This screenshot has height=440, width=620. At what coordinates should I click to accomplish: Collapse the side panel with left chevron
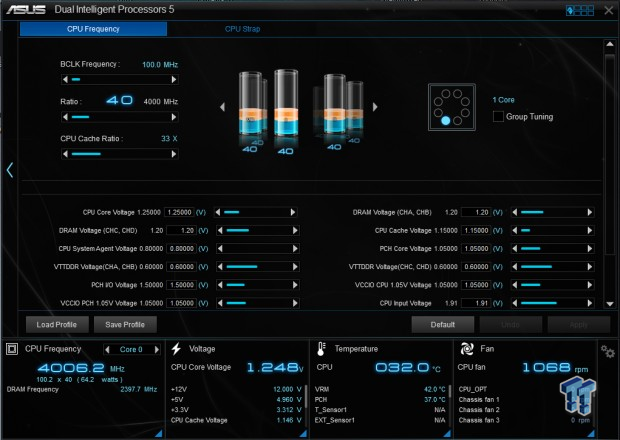click(x=10, y=170)
